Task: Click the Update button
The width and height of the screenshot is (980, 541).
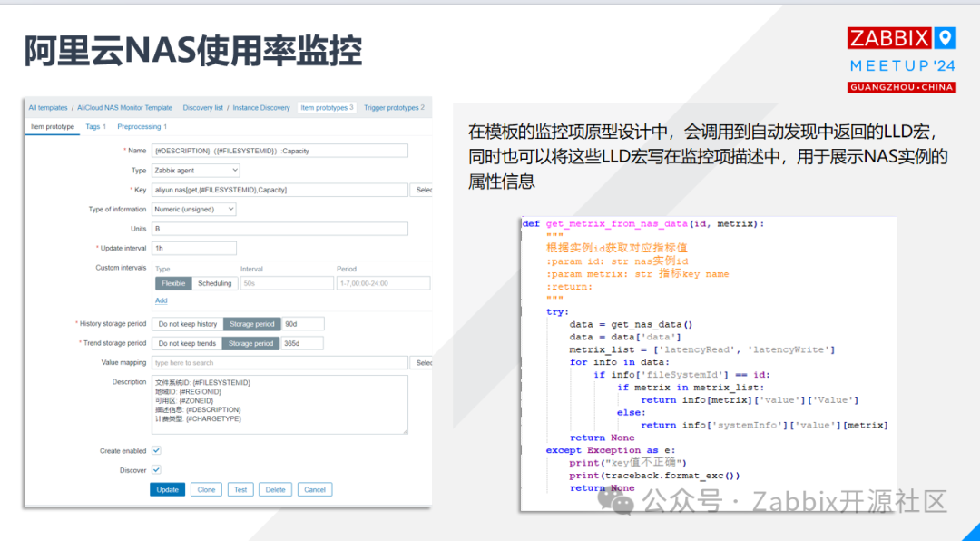Action: [x=168, y=490]
